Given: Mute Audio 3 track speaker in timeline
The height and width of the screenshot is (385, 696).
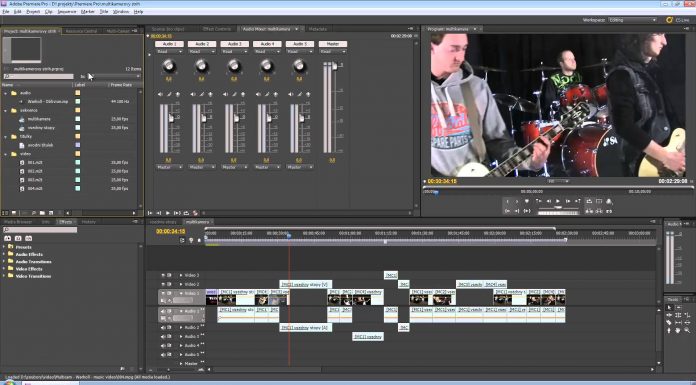Looking at the screenshot, I should point(163,337).
